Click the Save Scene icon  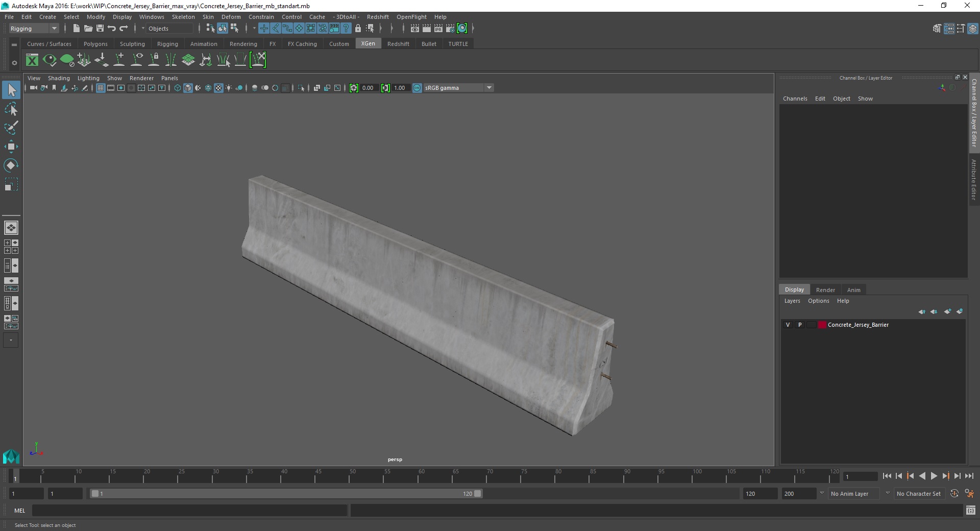(100, 29)
